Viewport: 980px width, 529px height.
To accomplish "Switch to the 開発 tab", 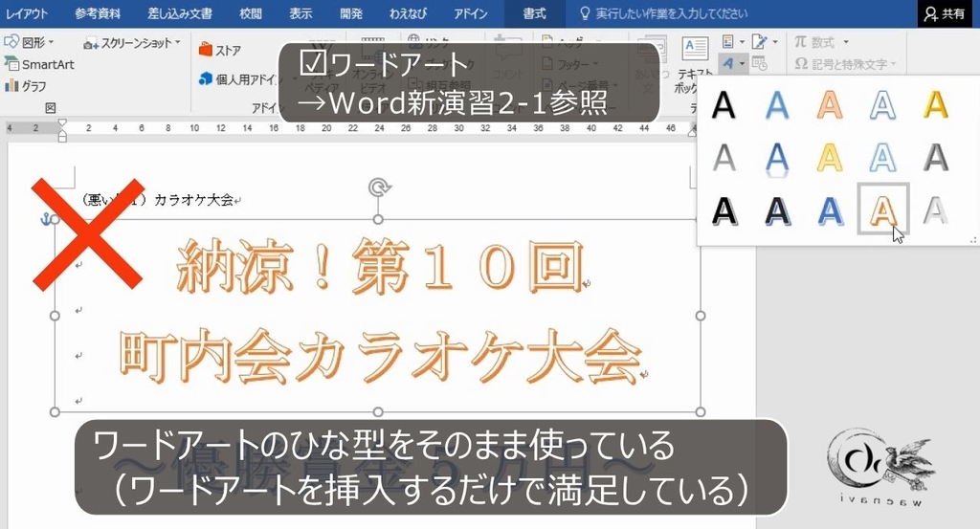I will (350, 13).
